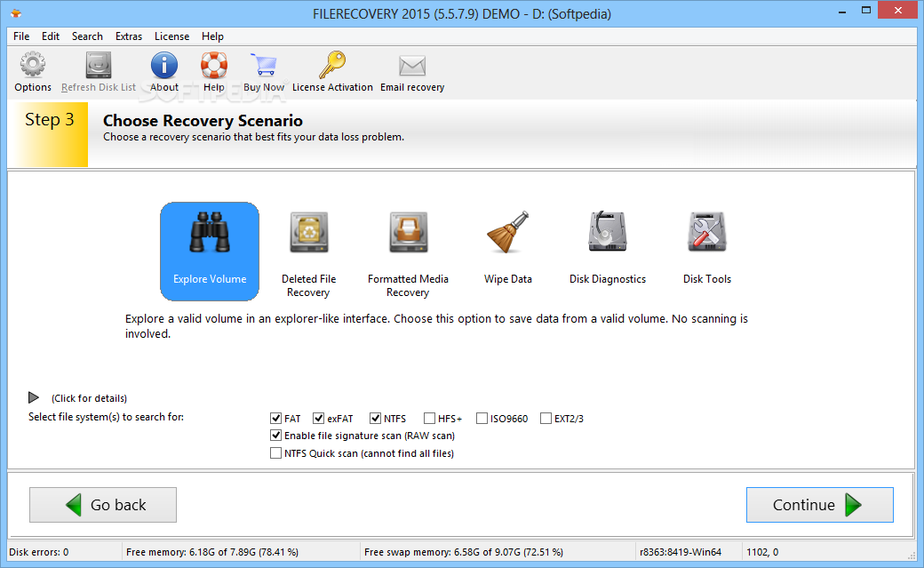The width and height of the screenshot is (924, 568).
Task: Choose the Wipe Data broom icon
Action: [x=508, y=232]
